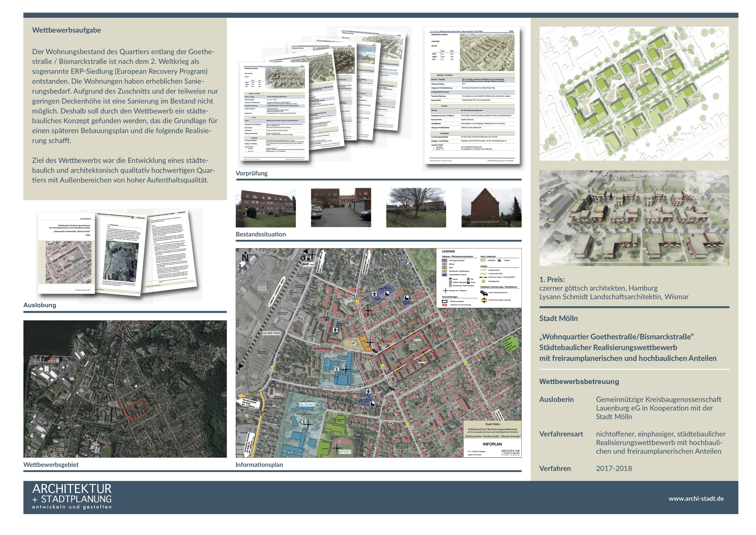Viewport: 756px width, 535px height.
Task: Select the Wettbewerbsaufgabe heading
Action: point(67,30)
